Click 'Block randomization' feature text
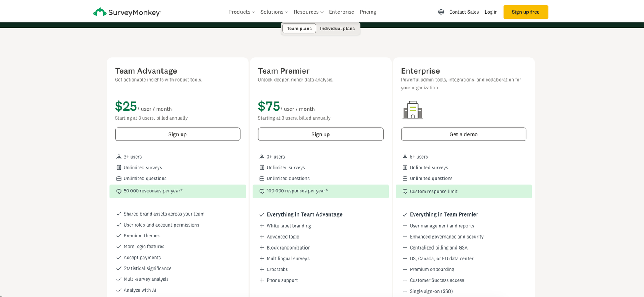This screenshot has height=297, width=644. 288,248
